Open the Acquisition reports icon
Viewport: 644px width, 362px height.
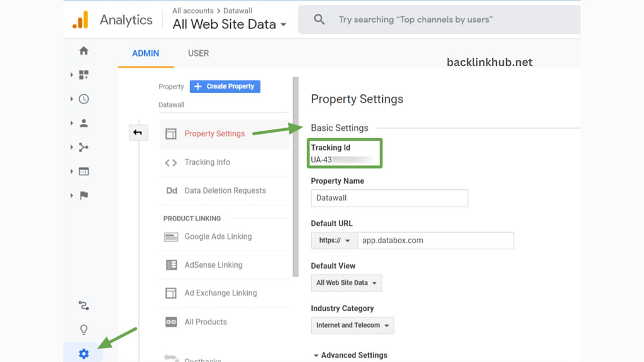[83, 147]
